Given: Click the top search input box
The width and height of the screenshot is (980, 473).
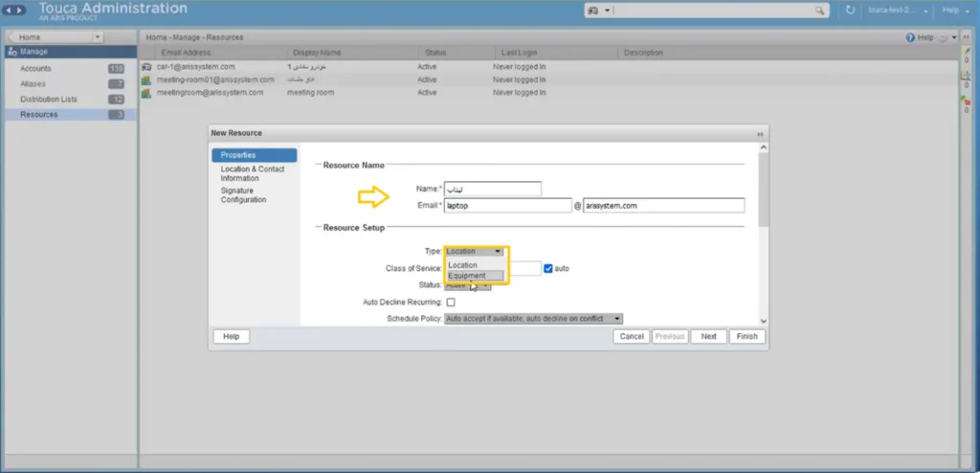Looking at the screenshot, I should click(712, 11).
